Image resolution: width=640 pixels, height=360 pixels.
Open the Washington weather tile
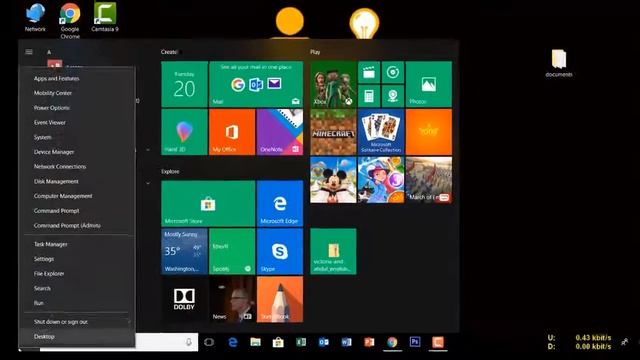(184, 251)
